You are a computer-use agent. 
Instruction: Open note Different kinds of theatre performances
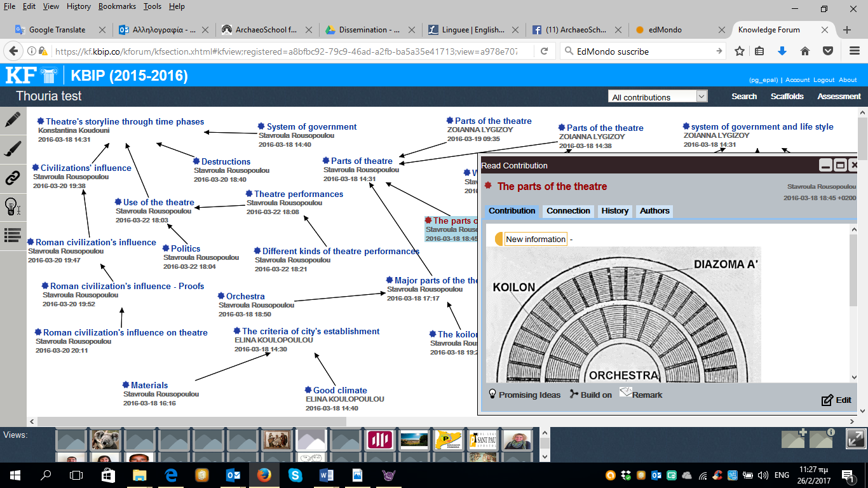(x=341, y=251)
